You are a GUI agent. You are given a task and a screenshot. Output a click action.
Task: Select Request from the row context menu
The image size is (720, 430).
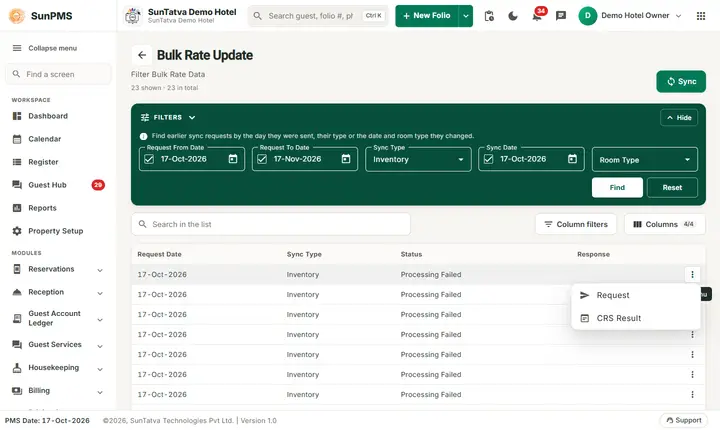[x=636, y=295]
